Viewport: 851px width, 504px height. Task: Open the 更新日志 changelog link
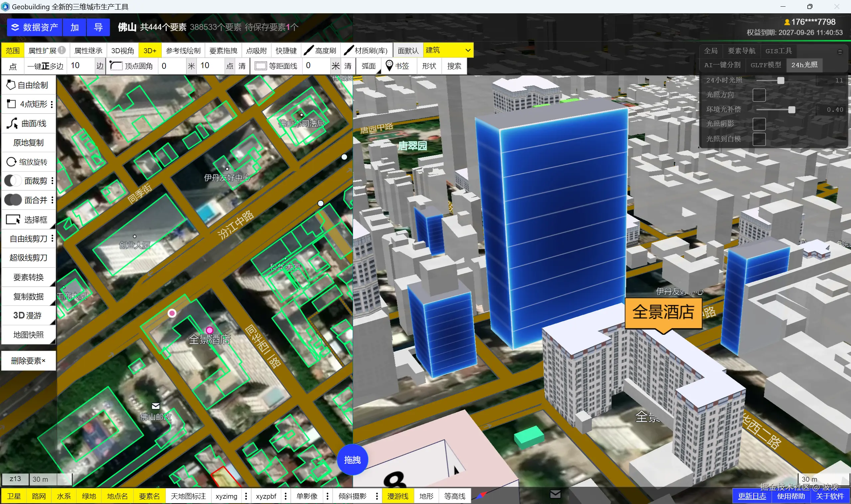752,496
